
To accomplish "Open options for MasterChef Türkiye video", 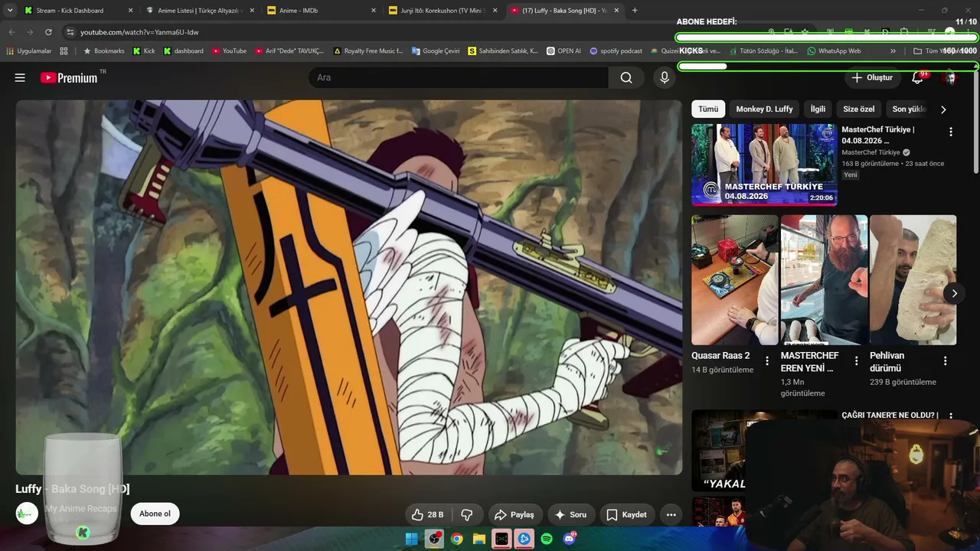I will coord(951,132).
